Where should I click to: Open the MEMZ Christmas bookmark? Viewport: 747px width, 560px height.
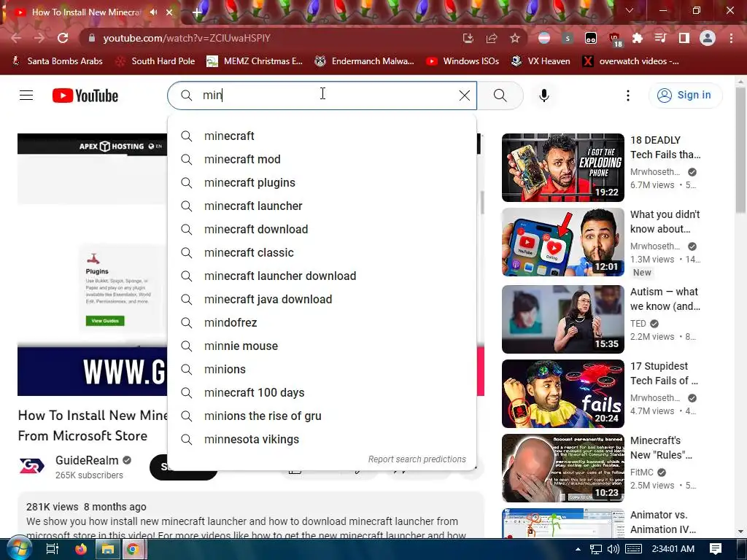pyautogui.click(x=255, y=61)
